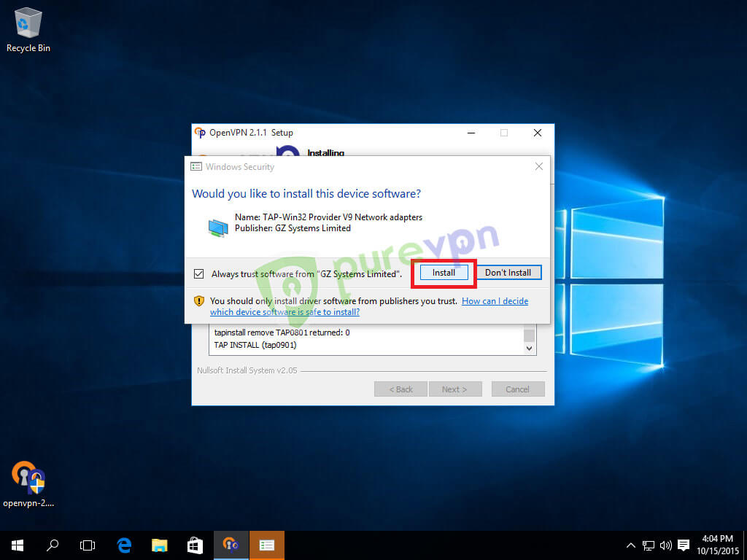Viewport: 747px width, 560px height.
Task: Click the install log scrollbar down arrow
Action: [x=530, y=348]
